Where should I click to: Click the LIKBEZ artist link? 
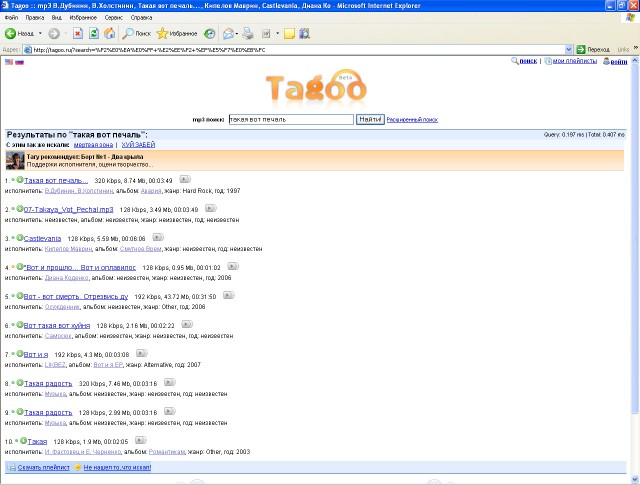(55, 365)
